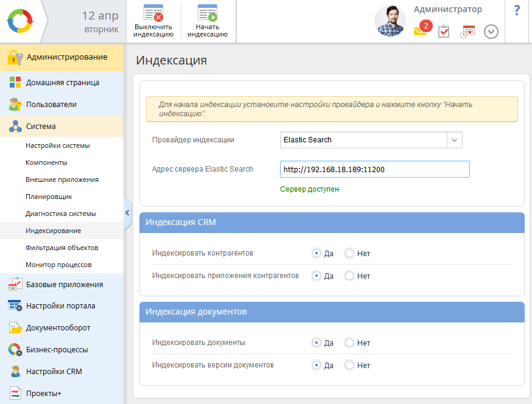Open the calendar icon in header
The height and width of the screenshot is (404, 532).
[467, 32]
